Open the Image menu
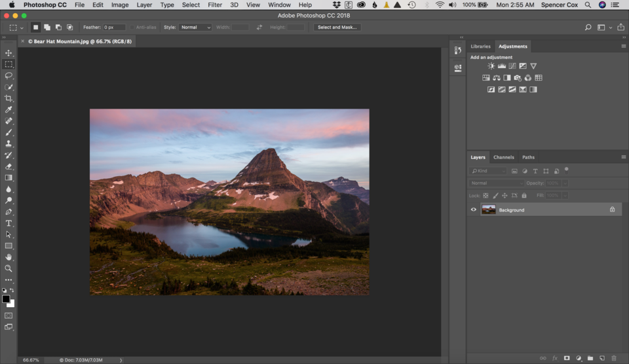Viewport: 629px width, 364px height. click(x=119, y=5)
